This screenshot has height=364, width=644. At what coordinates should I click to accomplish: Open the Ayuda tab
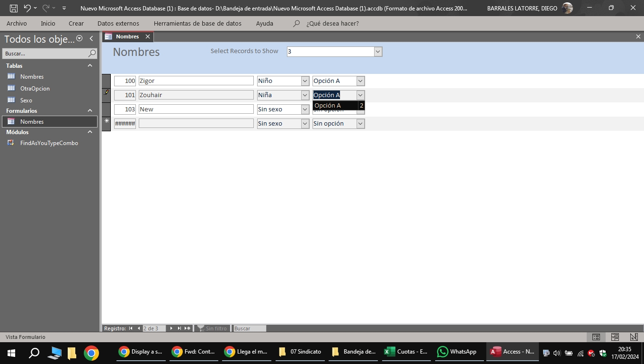click(265, 23)
